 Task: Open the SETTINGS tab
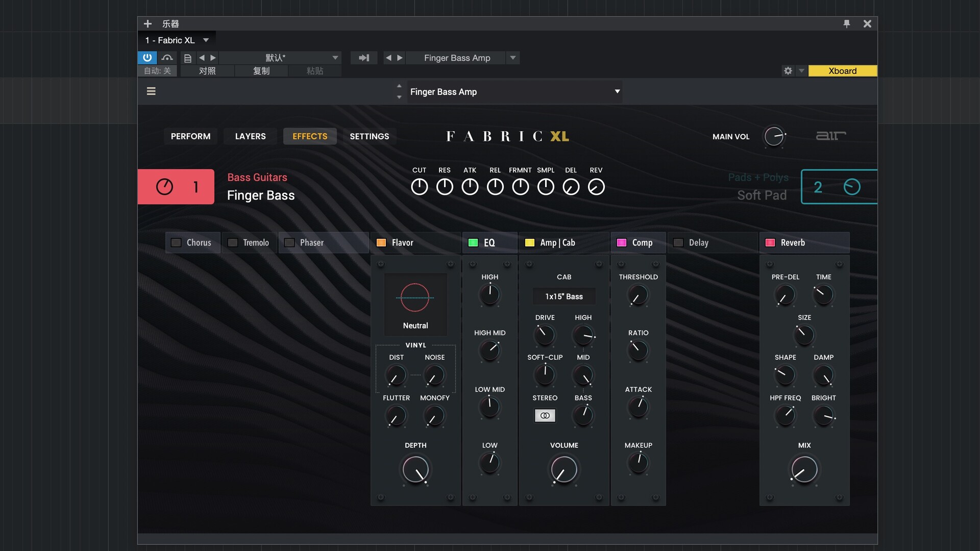(x=369, y=136)
